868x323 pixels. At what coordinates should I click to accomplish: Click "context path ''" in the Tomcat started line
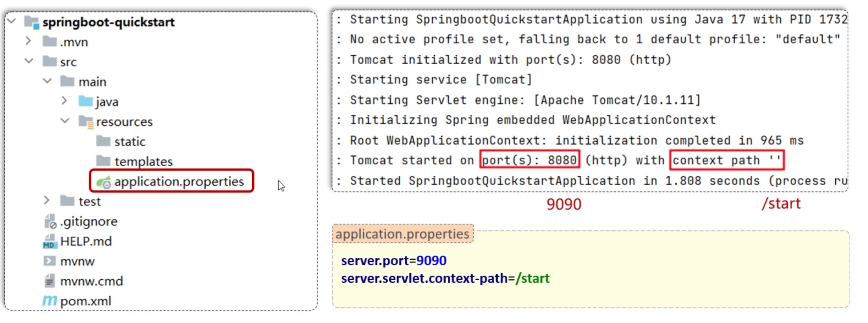(727, 160)
